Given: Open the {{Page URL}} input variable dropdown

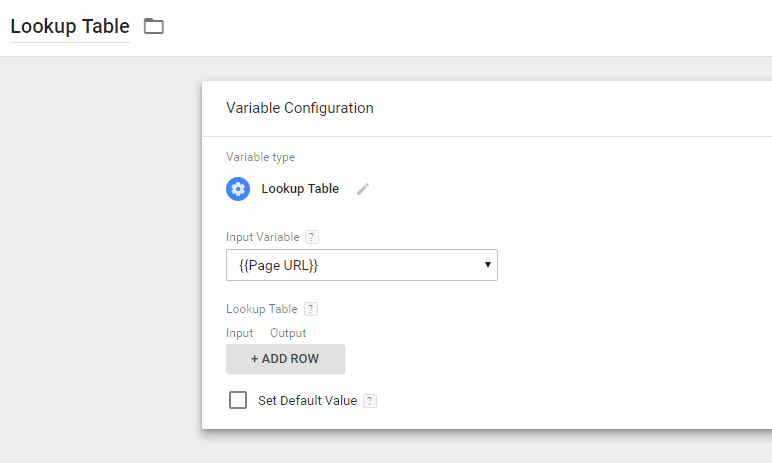Looking at the screenshot, I should point(362,265).
